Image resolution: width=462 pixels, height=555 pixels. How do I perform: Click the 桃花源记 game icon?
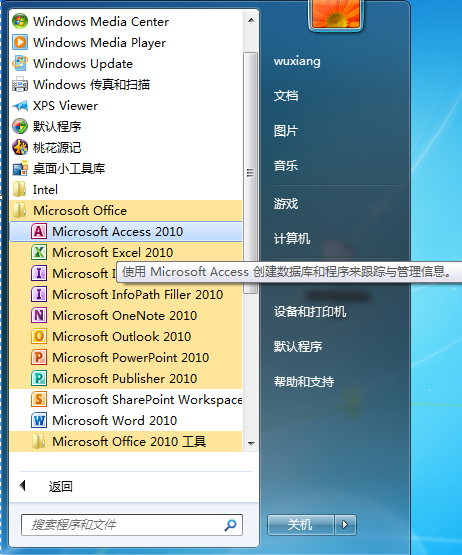click(20, 148)
